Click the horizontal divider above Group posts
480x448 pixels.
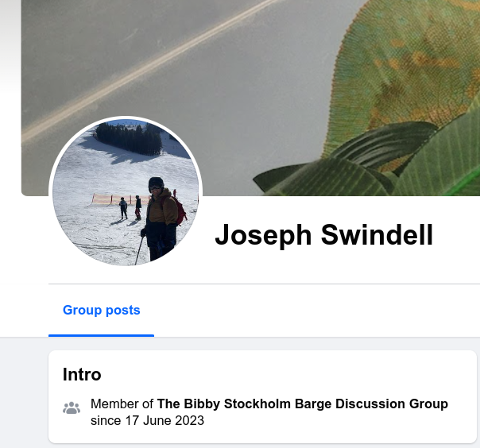coord(264,284)
